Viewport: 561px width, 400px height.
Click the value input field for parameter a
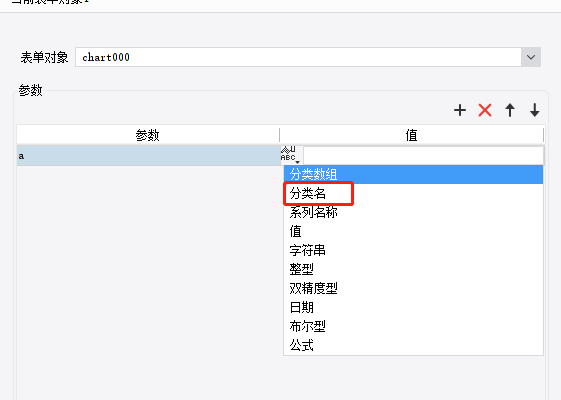(423, 156)
